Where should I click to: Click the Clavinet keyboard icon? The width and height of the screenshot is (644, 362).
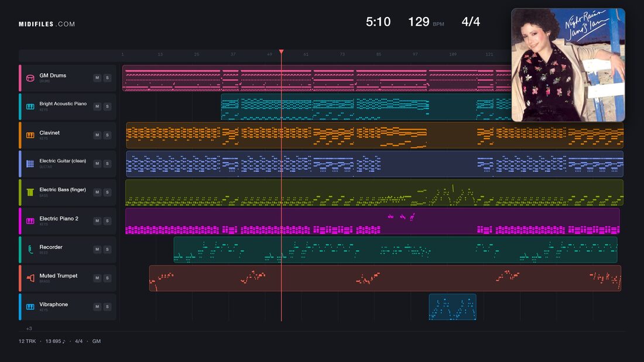tap(30, 135)
